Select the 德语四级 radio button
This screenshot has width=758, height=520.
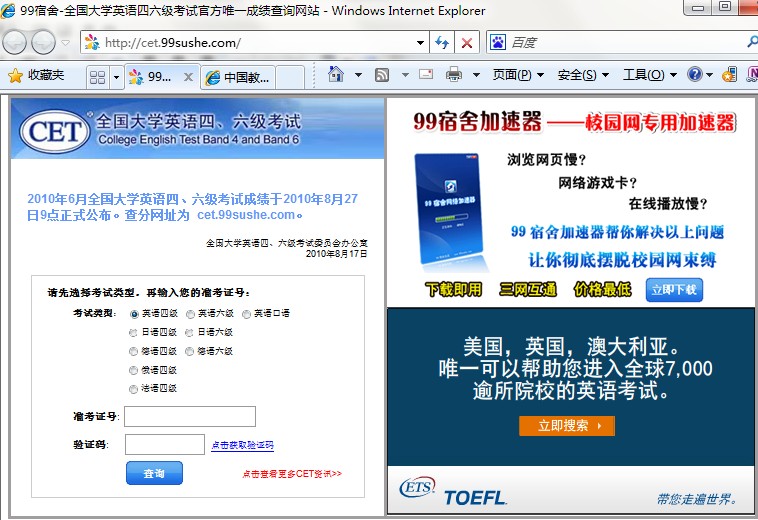click(133, 351)
